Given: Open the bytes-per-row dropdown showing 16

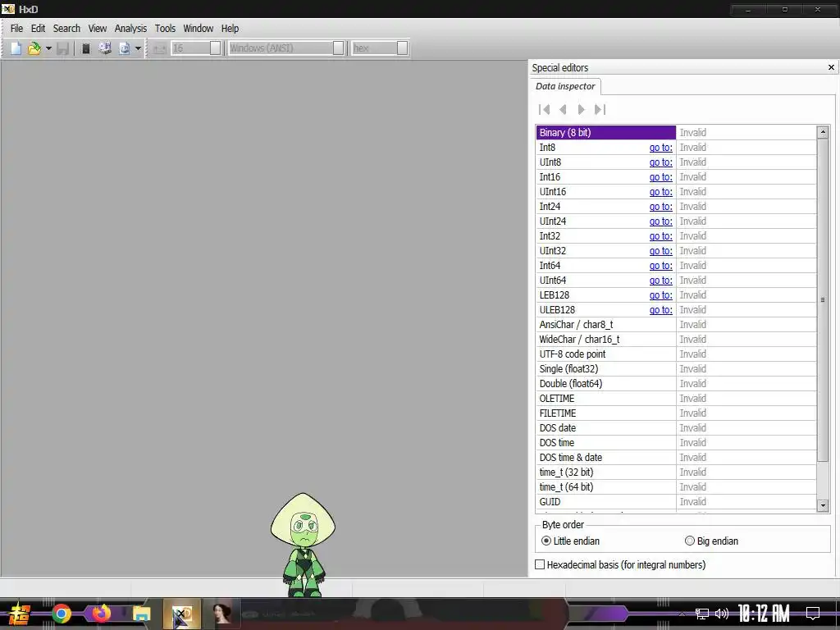Looking at the screenshot, I should coord(216,48).
